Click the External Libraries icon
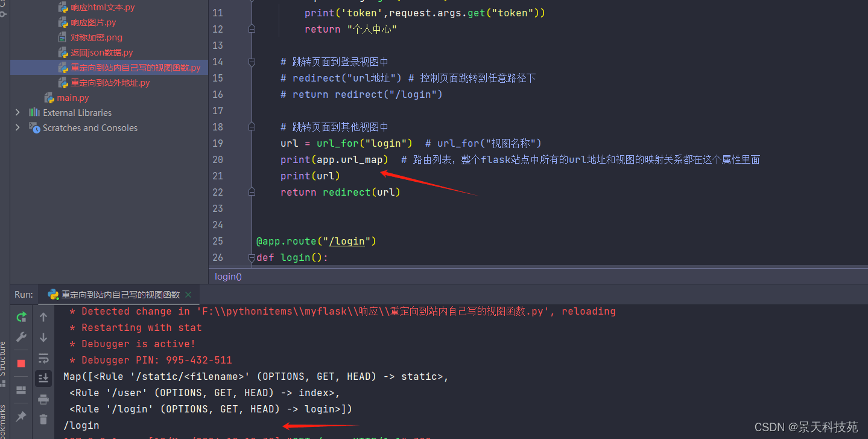This screenshot has height=439, width=868. click(x=34, y=112)
